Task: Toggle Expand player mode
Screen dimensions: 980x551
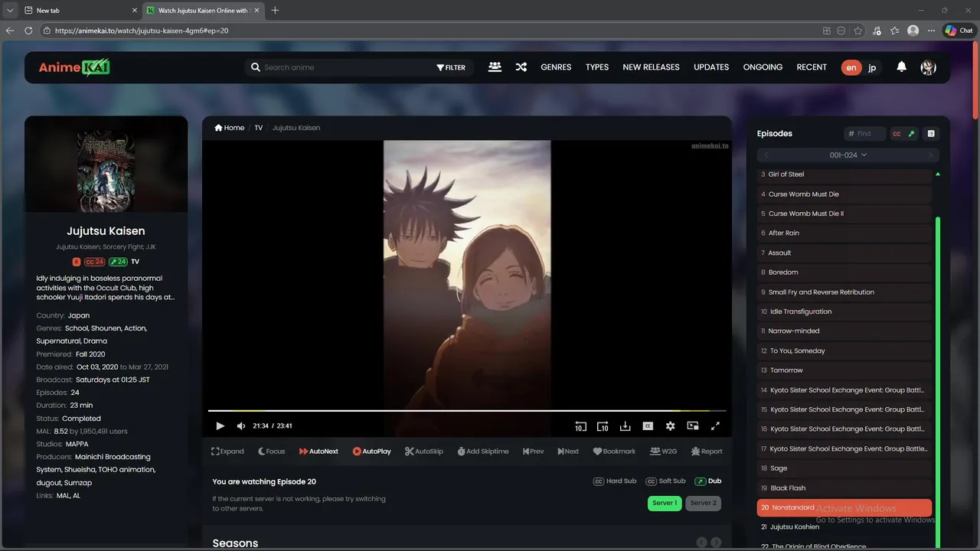Action: click(227, 452)
